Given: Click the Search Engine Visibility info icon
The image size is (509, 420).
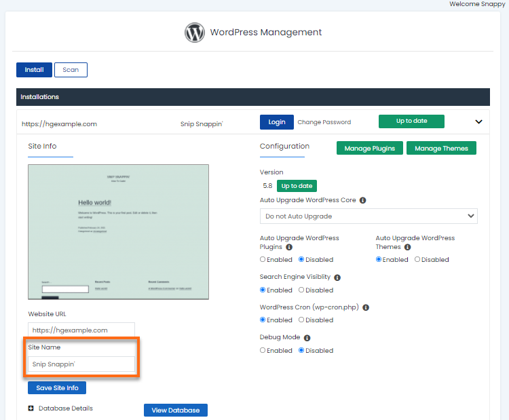Looking at the screenshot, I should tap(337, 278).
